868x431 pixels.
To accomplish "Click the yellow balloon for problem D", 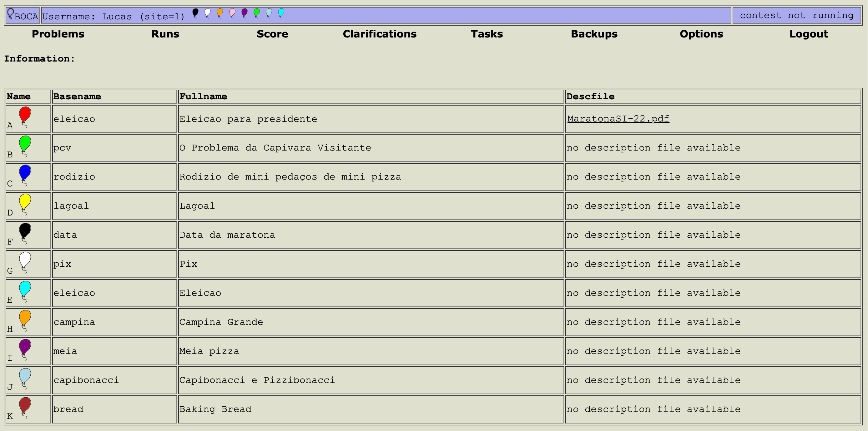I will (x=25, y=205).
